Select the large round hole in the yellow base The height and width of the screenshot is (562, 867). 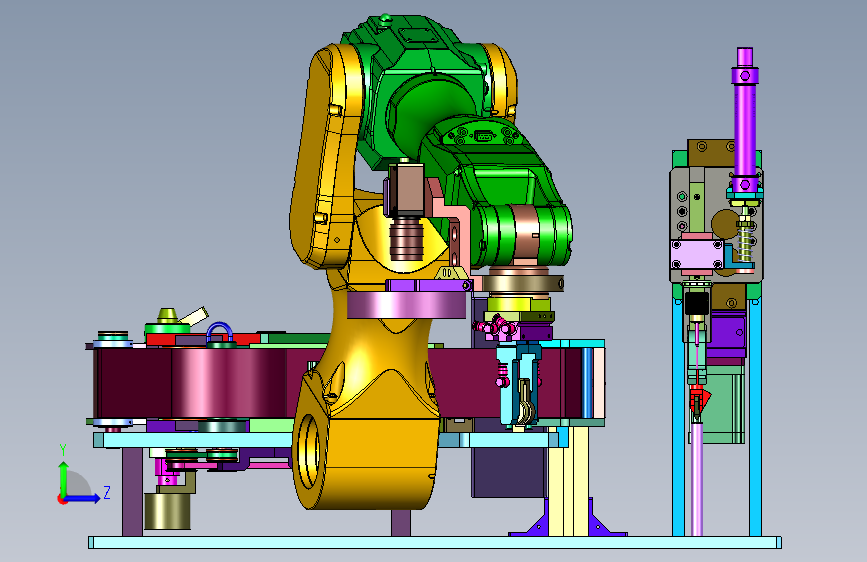coord(307,452)
